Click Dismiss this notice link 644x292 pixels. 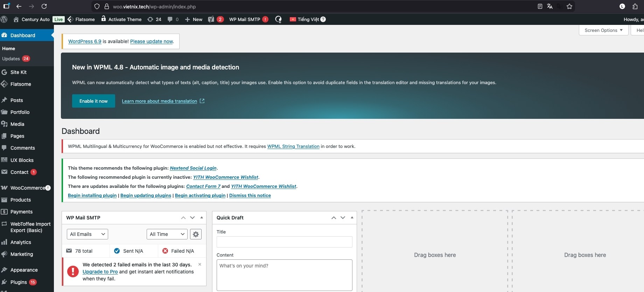(x=250, y=196)
